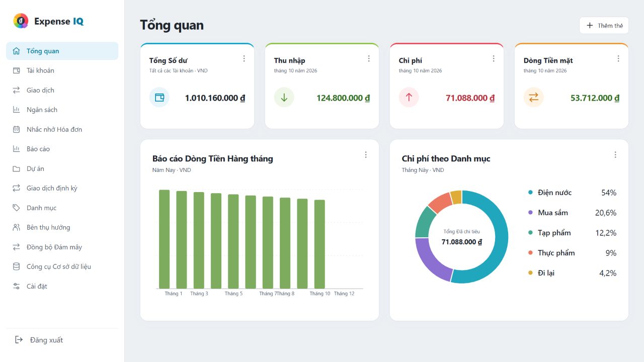Click the Điện nước teal legend dot

(530, 193)
